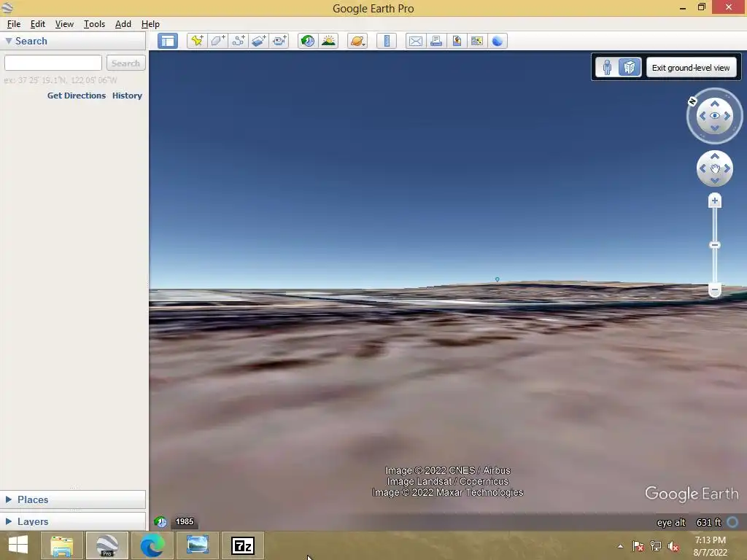Move left arrow on hand joystick

[x=703, y=168]
